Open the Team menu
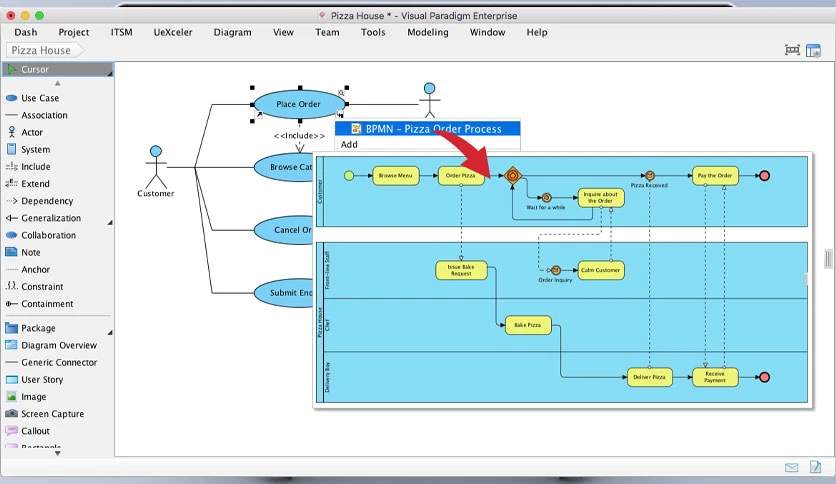 327,32
